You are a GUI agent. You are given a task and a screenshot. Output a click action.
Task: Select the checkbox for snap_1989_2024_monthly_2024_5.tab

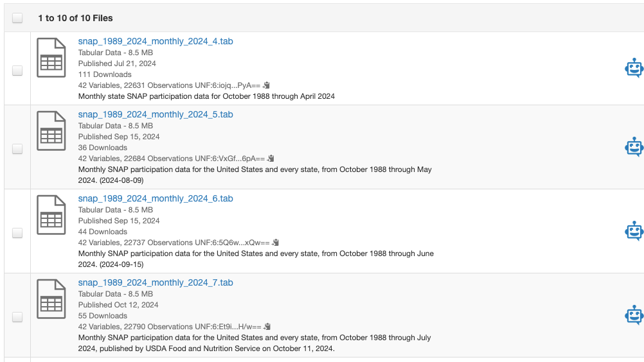pyautogui.click(x=17, y=149)
